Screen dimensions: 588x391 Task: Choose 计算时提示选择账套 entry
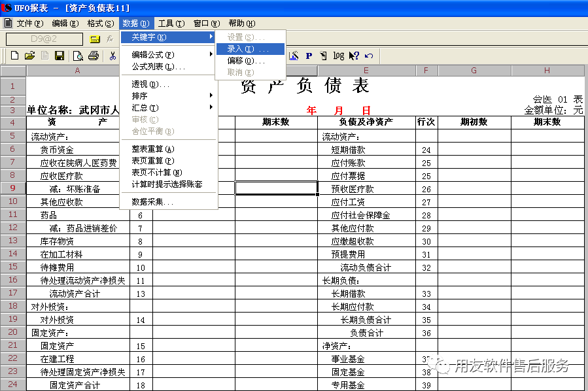(168, 184)
